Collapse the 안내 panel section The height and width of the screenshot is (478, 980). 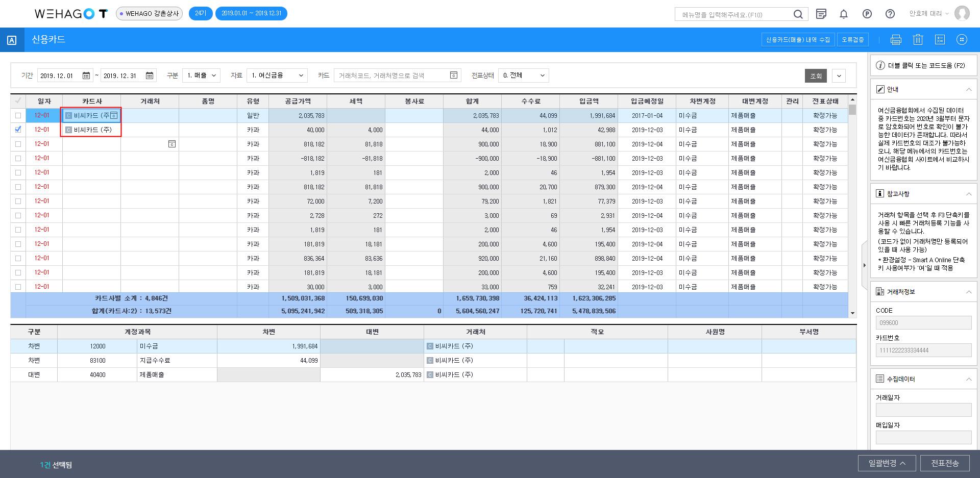[x=968, y=89]
